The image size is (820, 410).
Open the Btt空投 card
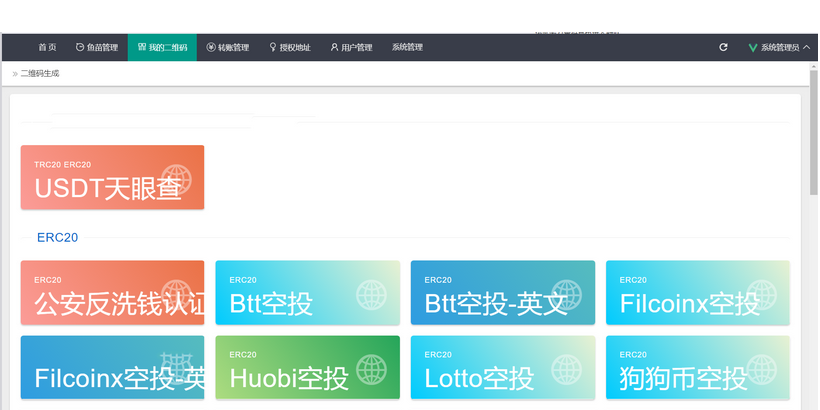(x=308, y=293)
